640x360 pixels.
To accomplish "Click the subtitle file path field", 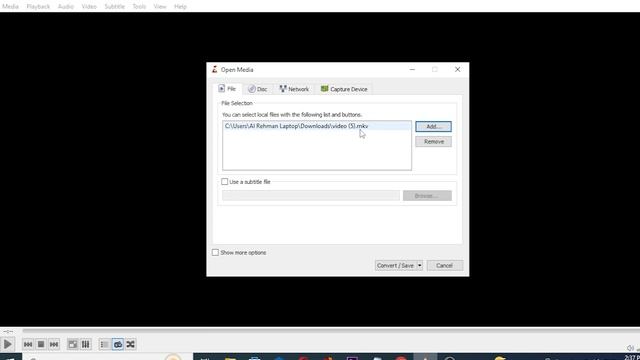I will pyautogui.click(x=311, y=196).
